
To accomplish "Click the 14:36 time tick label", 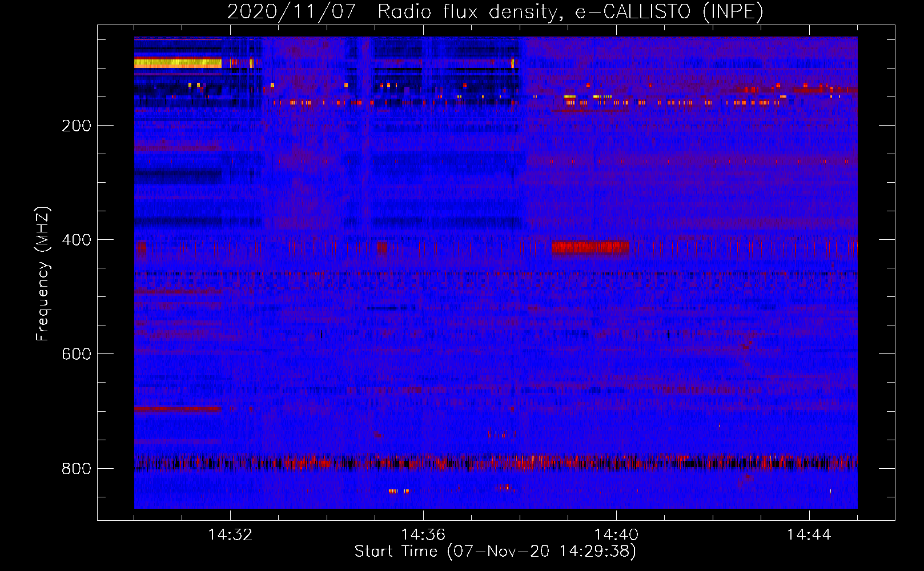I will coord(423,534).
